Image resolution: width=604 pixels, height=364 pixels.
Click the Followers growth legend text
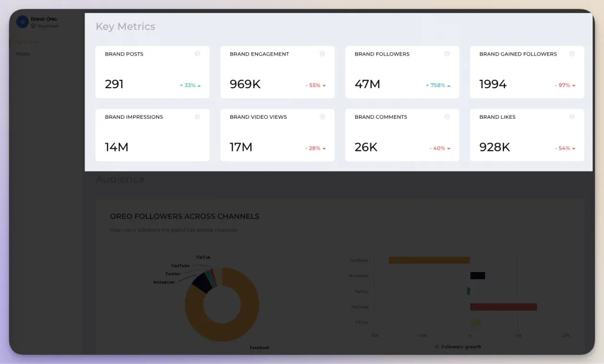[x=461, y=347]
